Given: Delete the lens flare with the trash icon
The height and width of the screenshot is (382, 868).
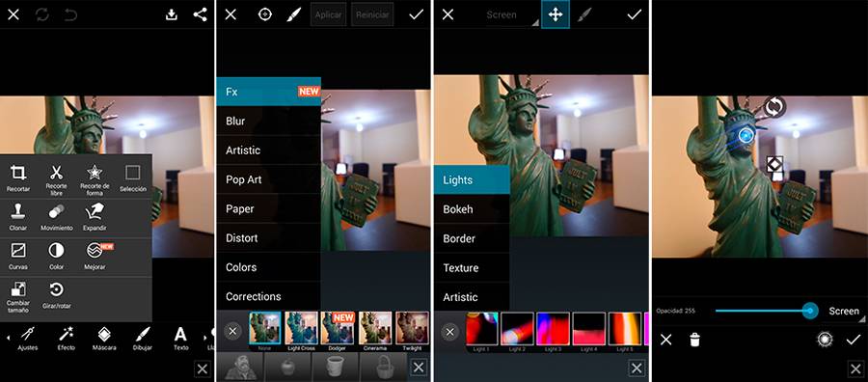Looking at the screenshot, I should [x=694, y=340].
